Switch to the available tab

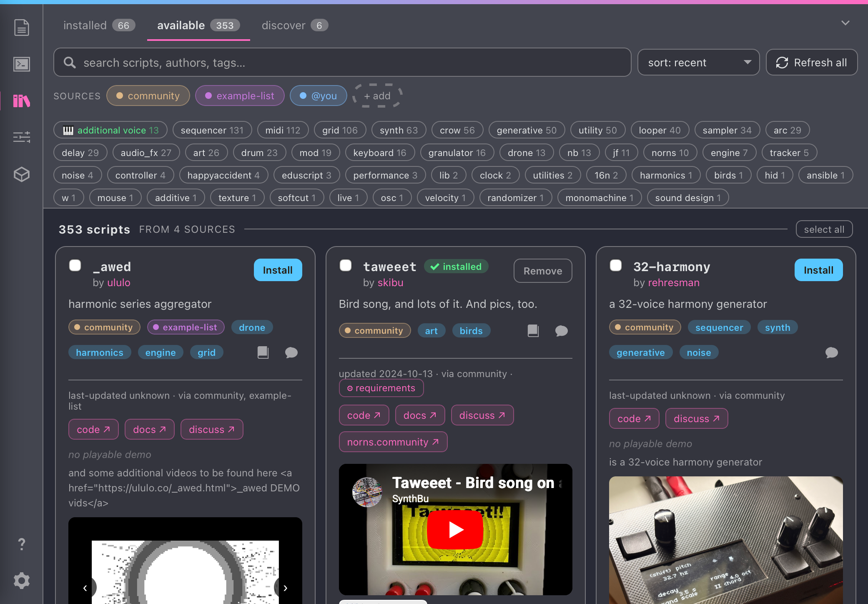198,25
